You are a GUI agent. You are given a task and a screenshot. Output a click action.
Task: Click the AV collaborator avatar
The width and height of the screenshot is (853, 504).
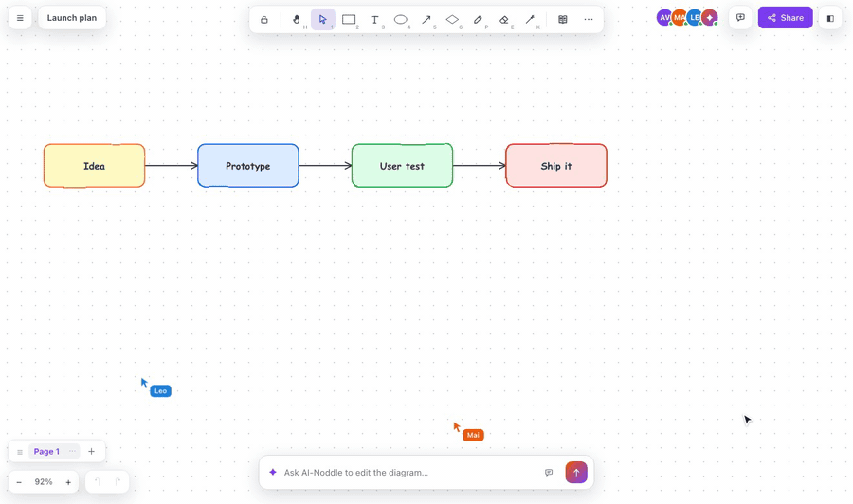pos(664,17)
